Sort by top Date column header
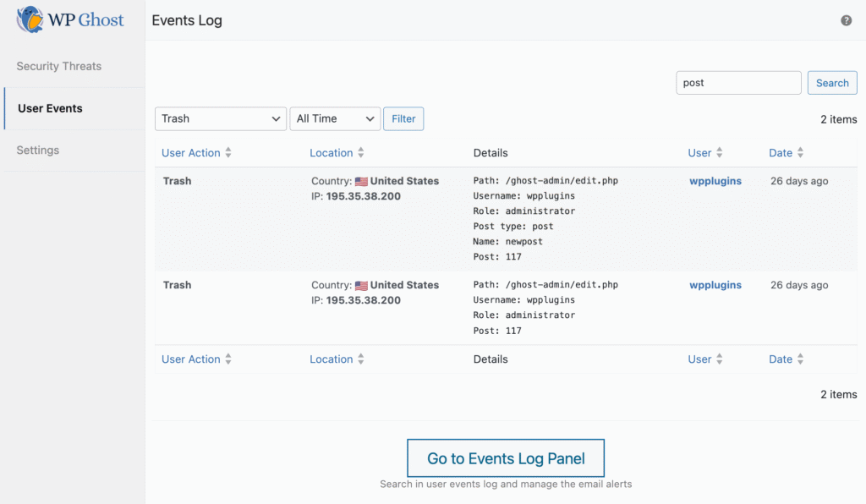Image resolution: width=866 pixels, height=504 pixels. pyautogui.click(x=781, y=153)
